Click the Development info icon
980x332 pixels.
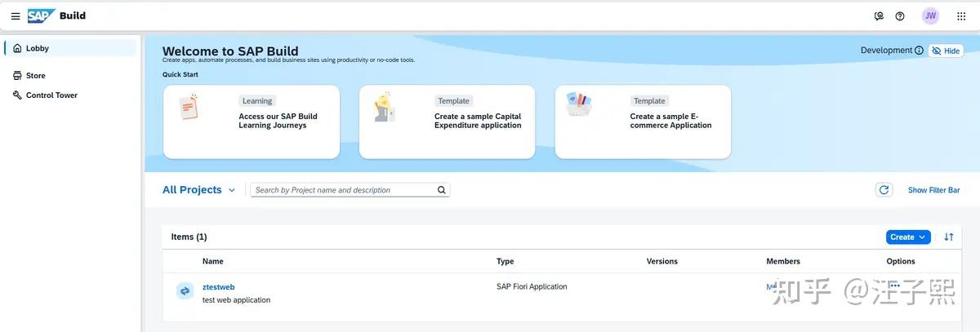click(x=919, y=51)
